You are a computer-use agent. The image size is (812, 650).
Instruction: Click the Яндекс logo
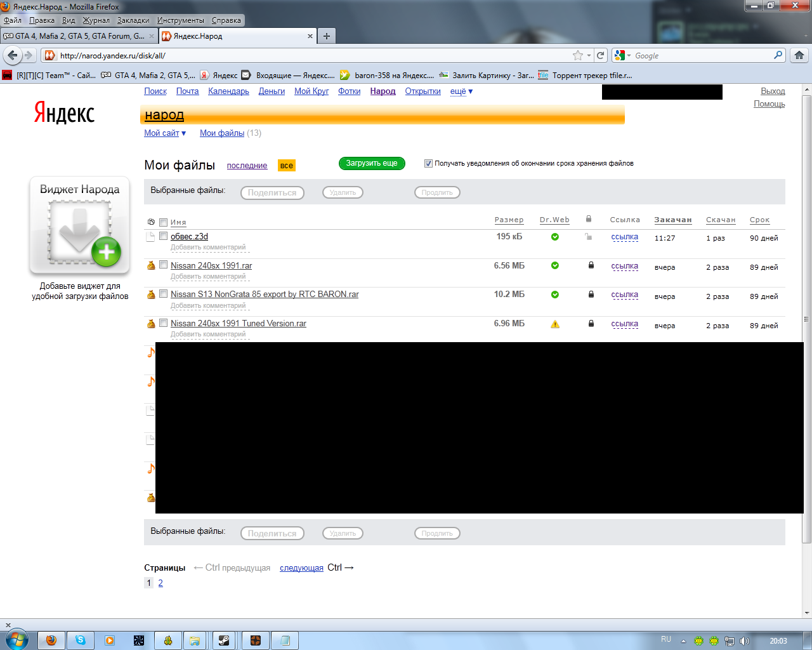point(64,113)
